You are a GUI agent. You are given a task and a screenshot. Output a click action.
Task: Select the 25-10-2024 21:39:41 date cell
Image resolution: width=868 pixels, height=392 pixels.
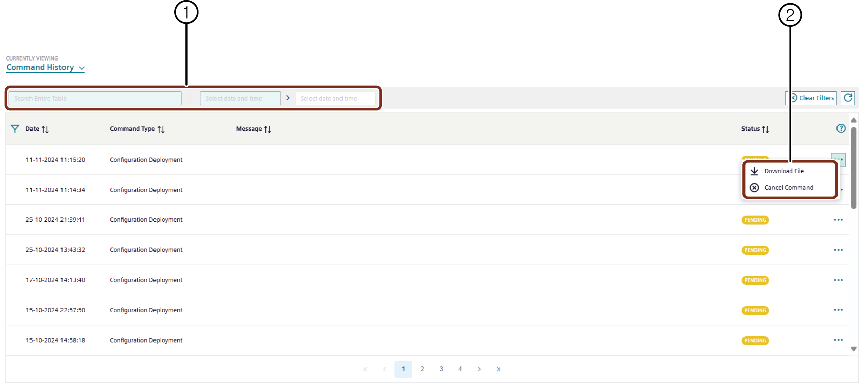point(55,220)
